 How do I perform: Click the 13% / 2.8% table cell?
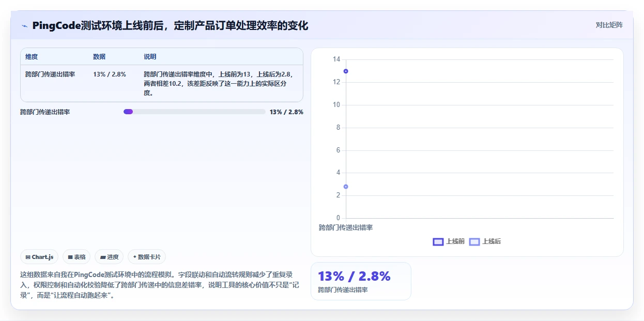(110, 74)
